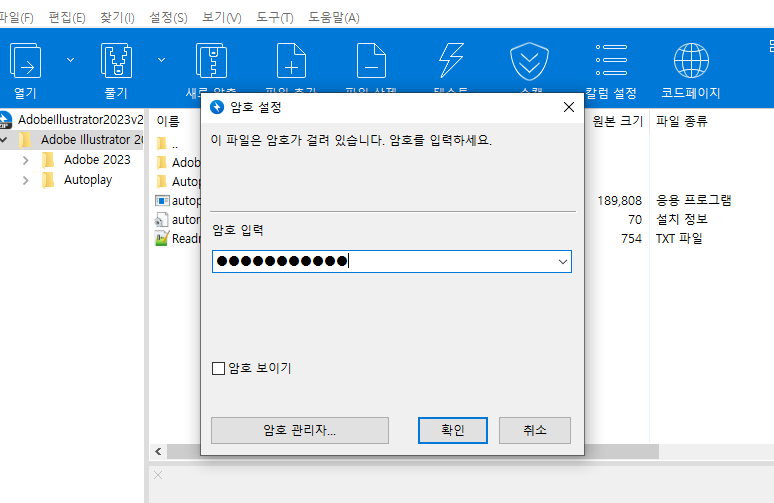Click the 파일 추가 (add file) toolbar icon
Image resolution: width=774 pixels, height=503 pixels.
click(291, 61)
